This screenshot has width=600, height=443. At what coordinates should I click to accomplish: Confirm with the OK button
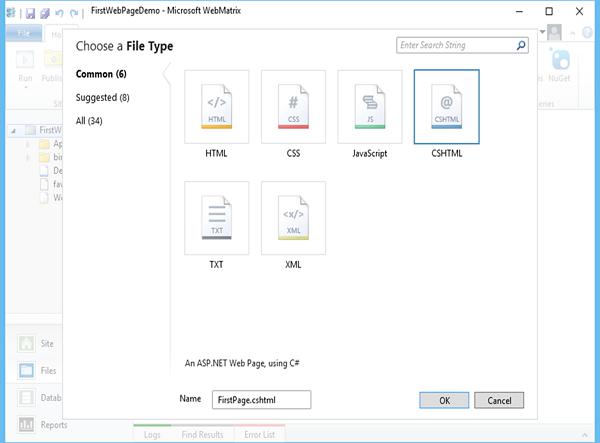click(444, 400)
